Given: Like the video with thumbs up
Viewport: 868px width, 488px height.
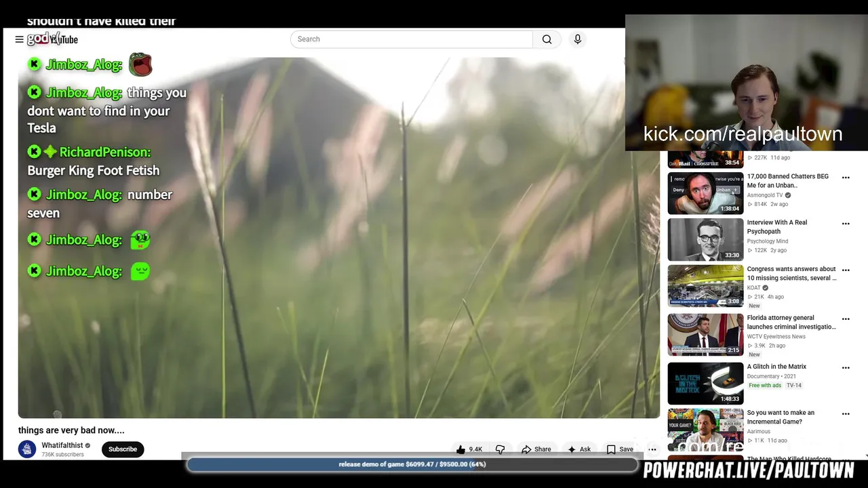Looking at the screenshot, I should (461, 449).
